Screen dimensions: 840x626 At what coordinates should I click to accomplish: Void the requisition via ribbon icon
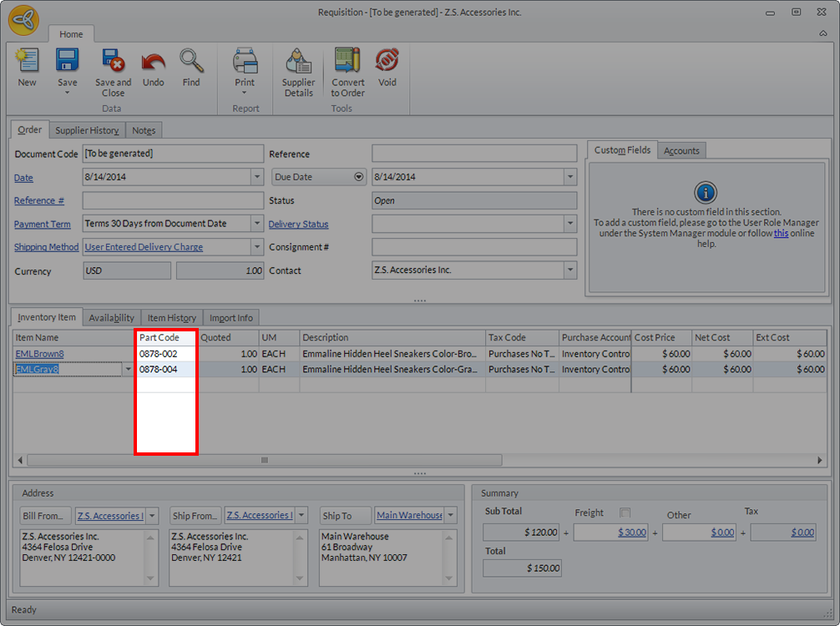point(387,61)
